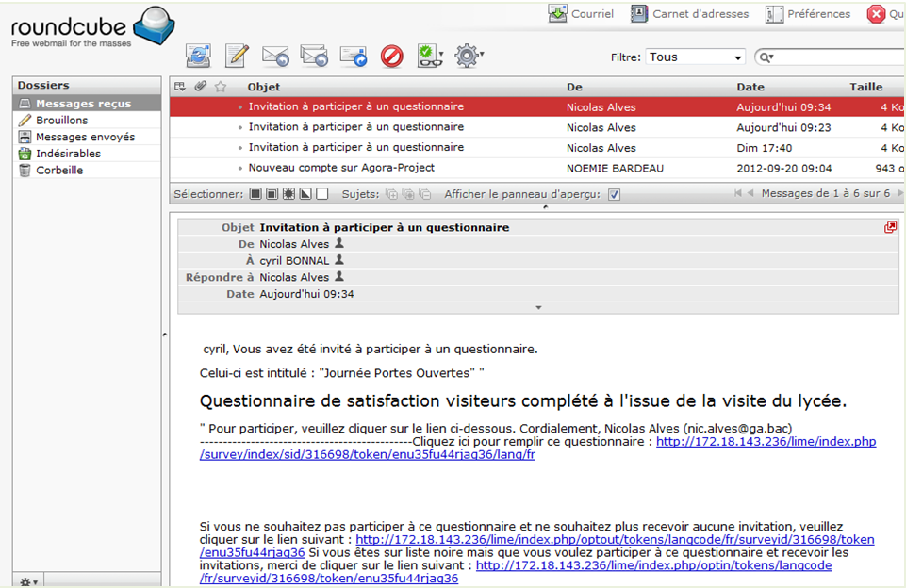906x588 pixels.
Task: Expand message headers arrow
Action: (538, 308)
